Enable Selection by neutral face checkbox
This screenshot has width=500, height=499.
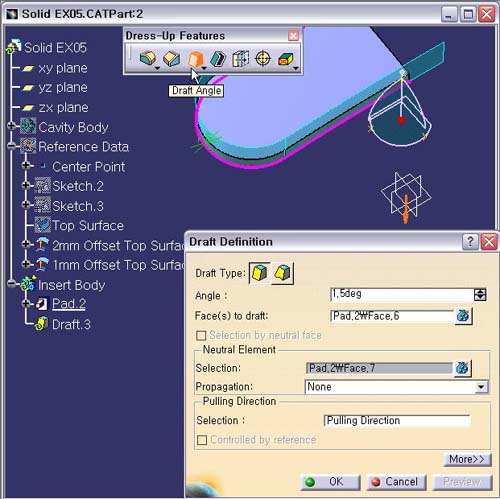click(x=201, y=335)
